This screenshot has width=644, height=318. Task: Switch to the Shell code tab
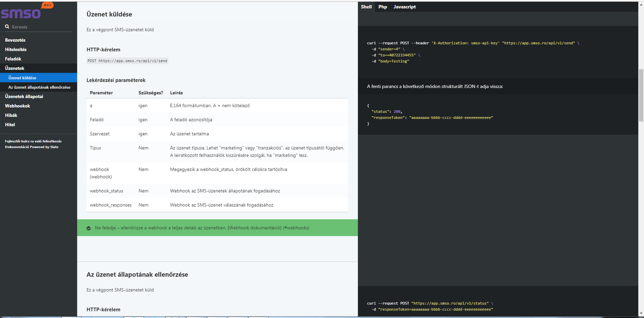pyautogui.click(x=366, y=7)
